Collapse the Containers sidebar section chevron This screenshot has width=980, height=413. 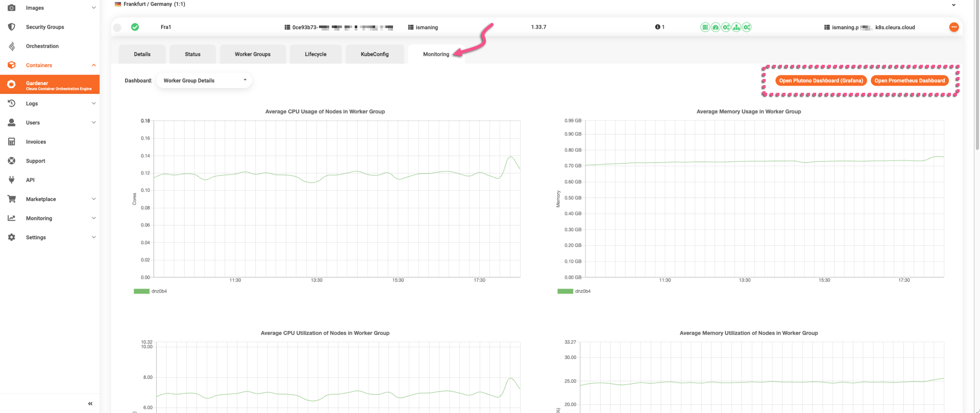click(x=93, y=65)
